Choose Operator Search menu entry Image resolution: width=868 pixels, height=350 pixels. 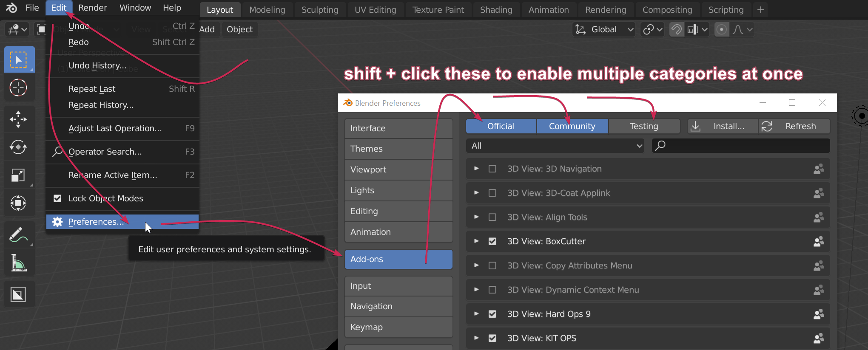coord(122,152)
